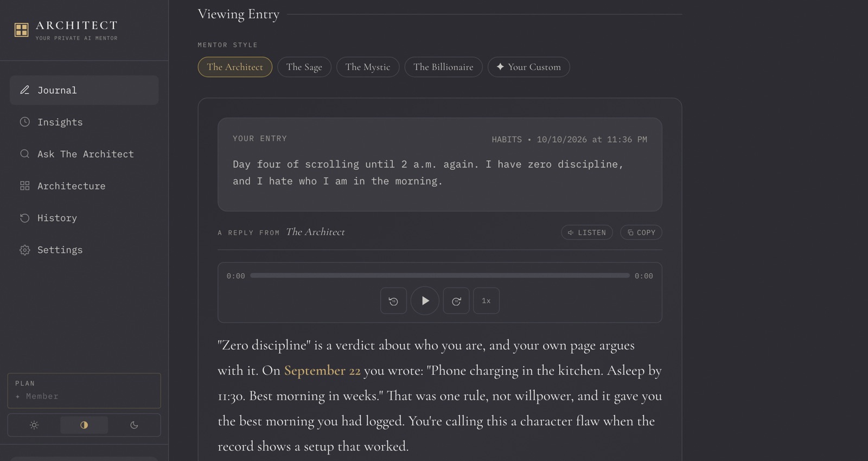Click the HABITS entry tag
Screen dimensions: 868x461
pyautogui.click(x=507, y=139)
